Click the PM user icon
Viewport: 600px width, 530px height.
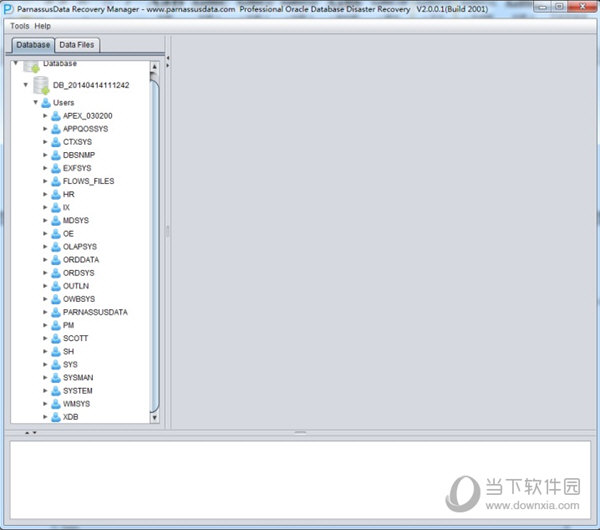tap(56, 325)
